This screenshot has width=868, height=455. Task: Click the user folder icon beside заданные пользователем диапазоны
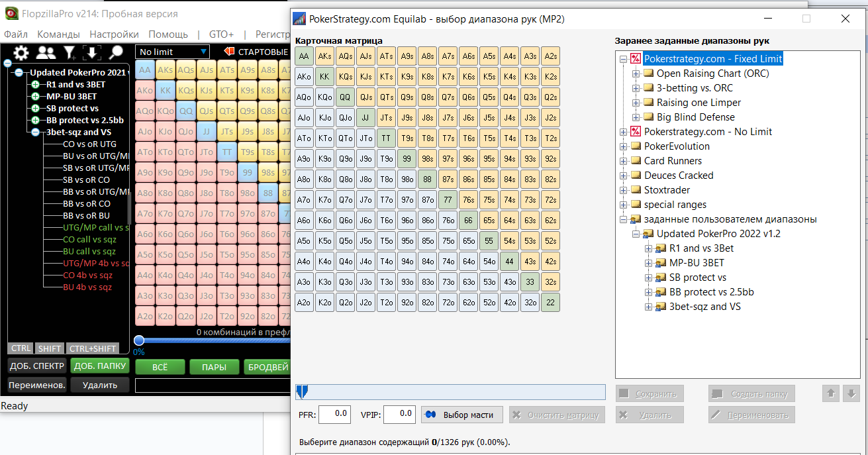(636, 219)
